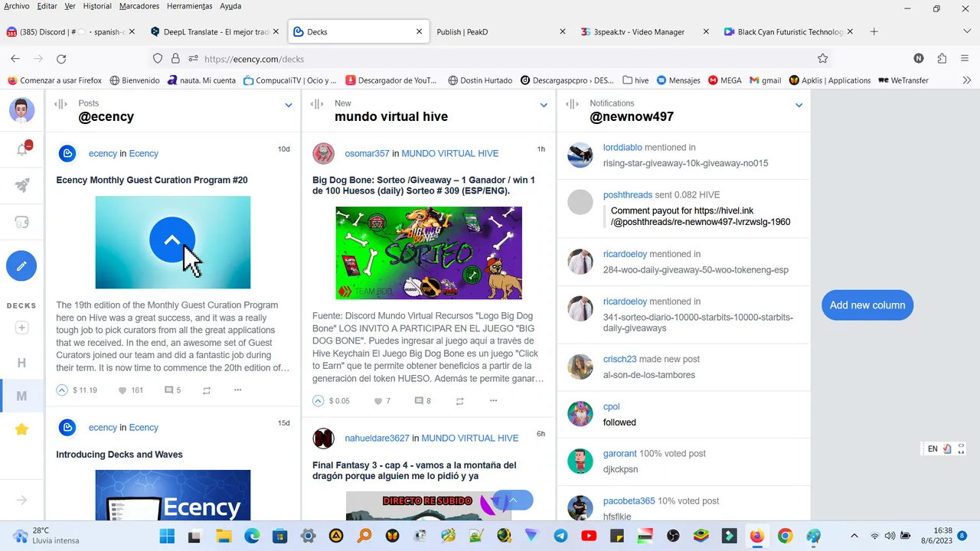The image size is (980, 551).
Task: Switch to the Publish | PeakD tab
Action: [x=499, y=32]
